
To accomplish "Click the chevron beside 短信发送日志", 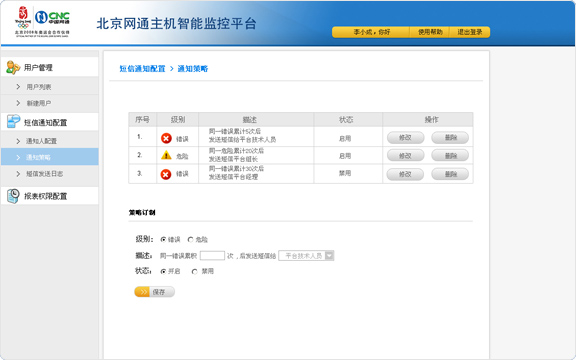I will [18, 174].
